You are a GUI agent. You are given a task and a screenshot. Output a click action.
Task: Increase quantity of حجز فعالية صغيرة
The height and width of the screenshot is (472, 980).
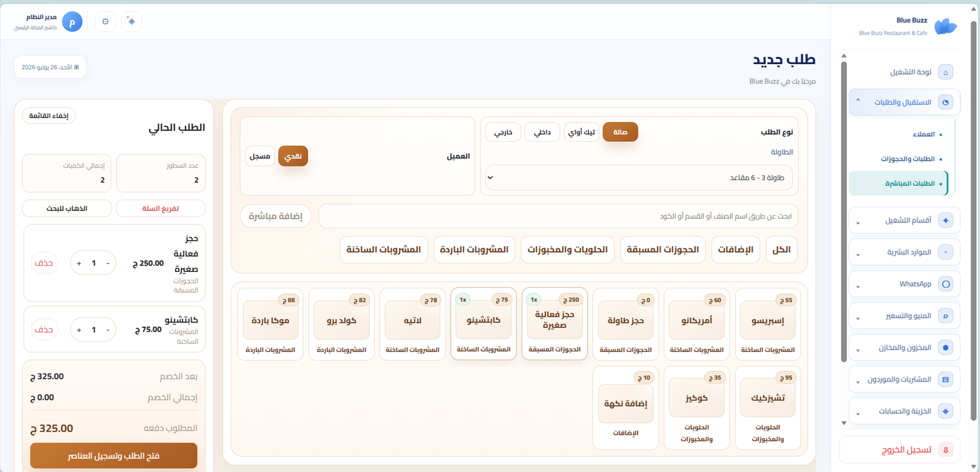click(79, 263)
